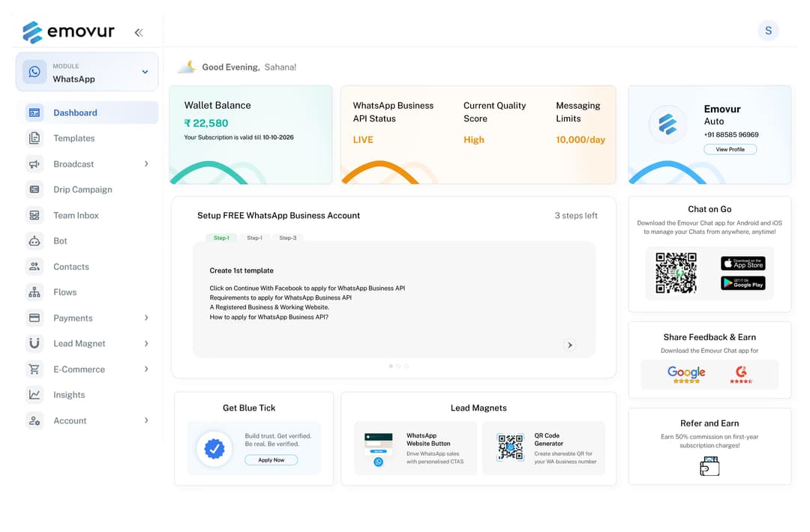
Task: Collapse the sidebar with double-chevron icon
Action: pyautogui.click(x=139, y=32)
